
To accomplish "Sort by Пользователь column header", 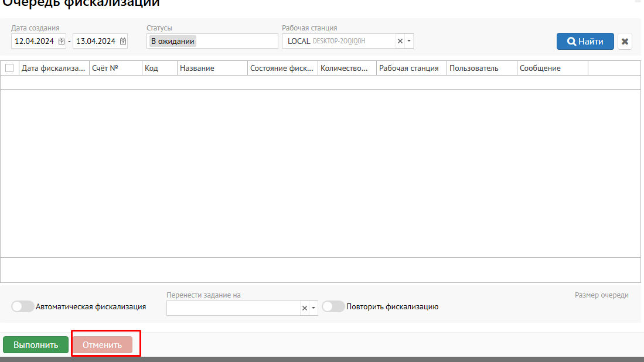I will coord(482,68).
